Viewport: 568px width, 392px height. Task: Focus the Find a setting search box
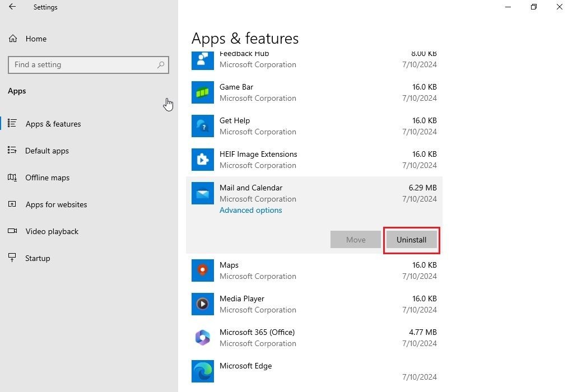(89, 65)
